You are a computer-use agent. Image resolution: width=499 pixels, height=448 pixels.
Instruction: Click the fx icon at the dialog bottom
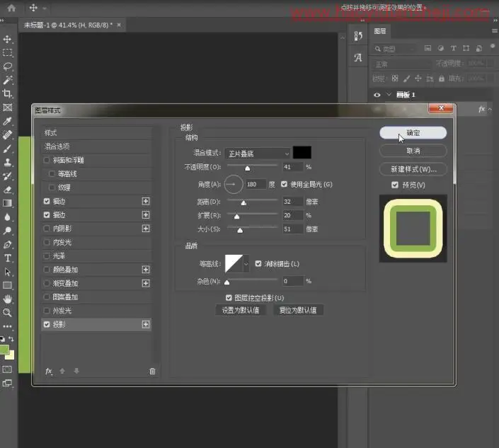tap(49, 371)
